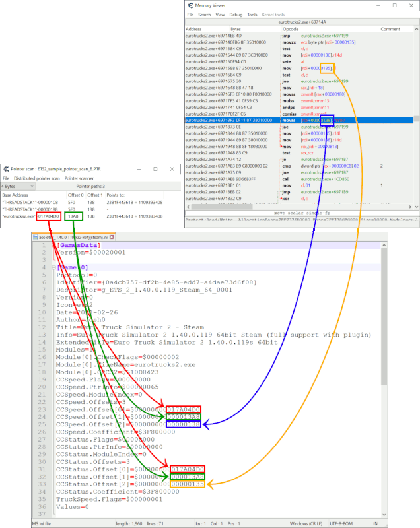This screenshot has width=420, height=528.
Task: Open the 4 Bytes value type dropdown
Action: pos(18,186)
